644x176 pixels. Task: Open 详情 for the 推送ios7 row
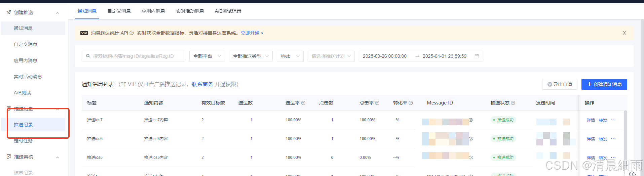591,120
